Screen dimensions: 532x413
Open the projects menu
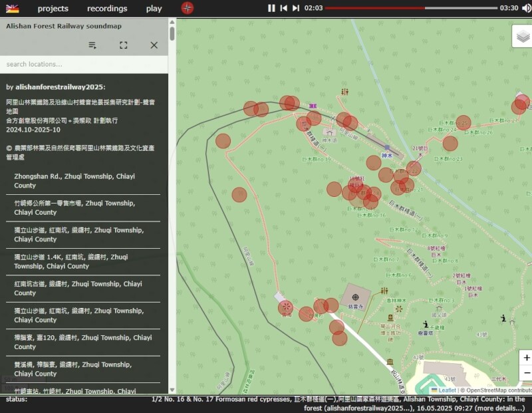coord(53,9)
